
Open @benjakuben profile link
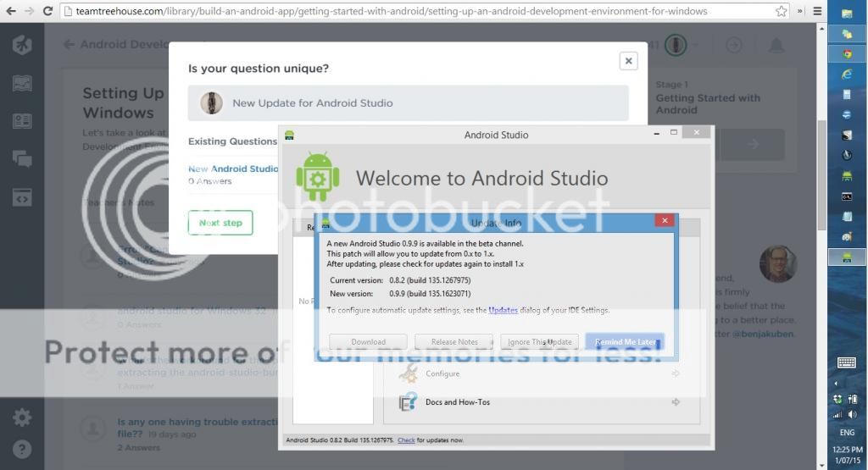763,334
